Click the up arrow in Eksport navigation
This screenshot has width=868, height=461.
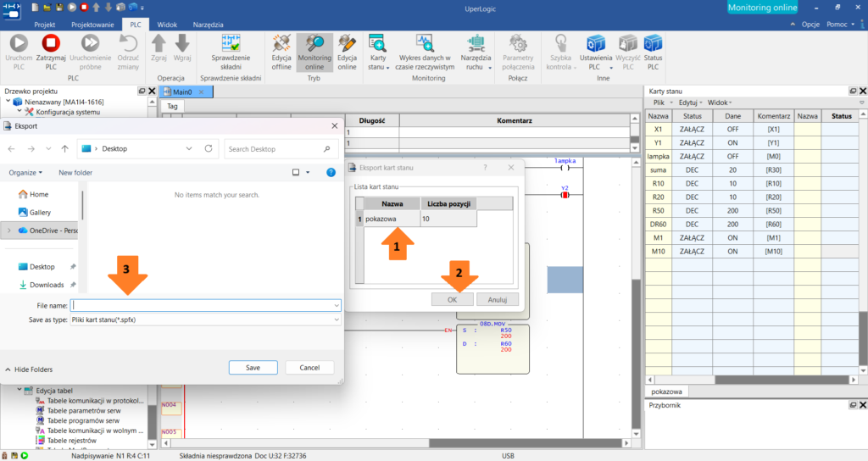(x=64, y=149)
